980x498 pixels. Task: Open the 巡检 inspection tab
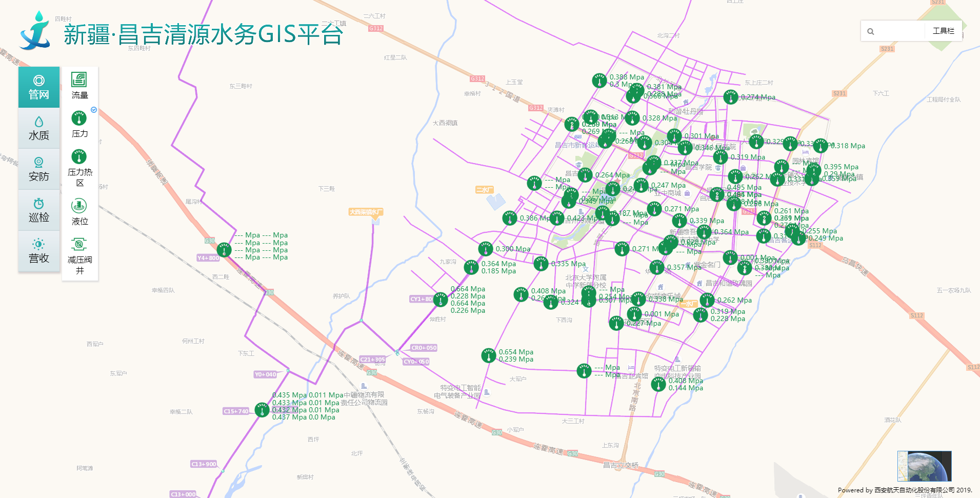(39, 210)
